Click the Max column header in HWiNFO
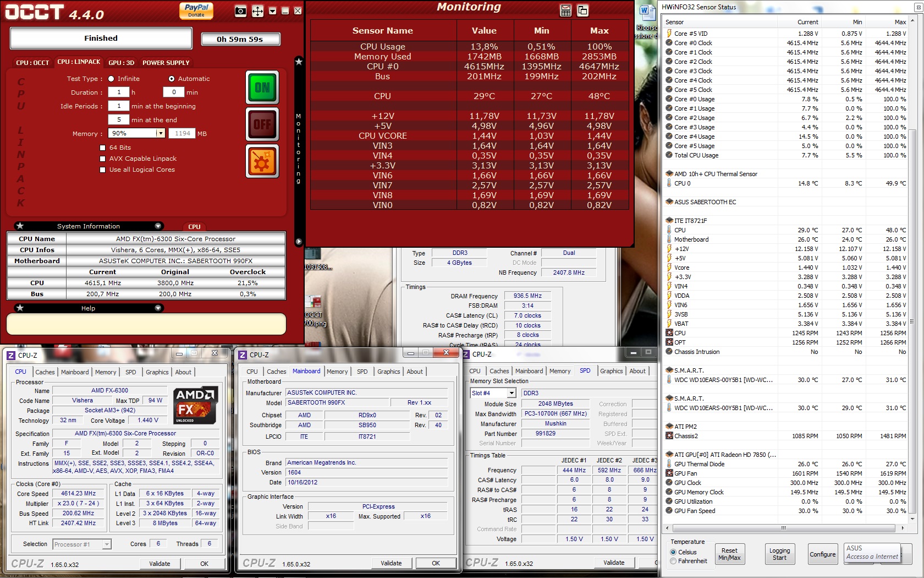Image resolution: width=924 pixels, height=578 pixels. [887, 22]
